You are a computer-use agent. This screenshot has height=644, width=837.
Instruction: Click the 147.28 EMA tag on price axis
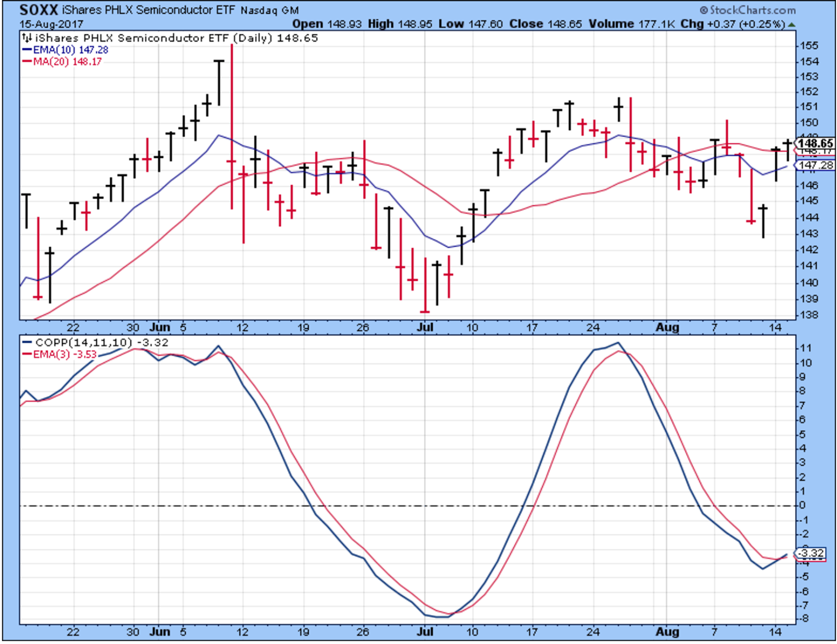816,165
